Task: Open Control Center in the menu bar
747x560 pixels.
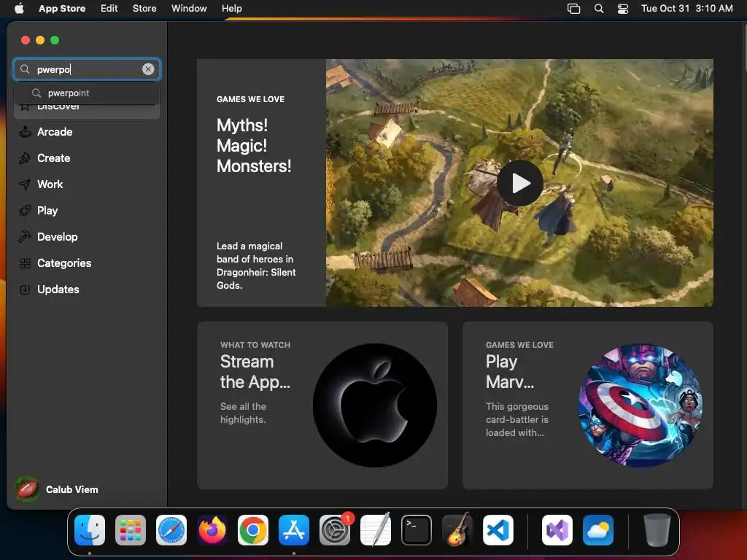Action: click(x=623, y=9)
